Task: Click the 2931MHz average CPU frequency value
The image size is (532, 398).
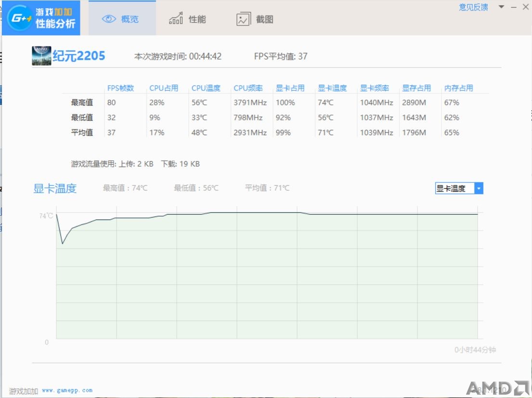Action: point(250,132)
